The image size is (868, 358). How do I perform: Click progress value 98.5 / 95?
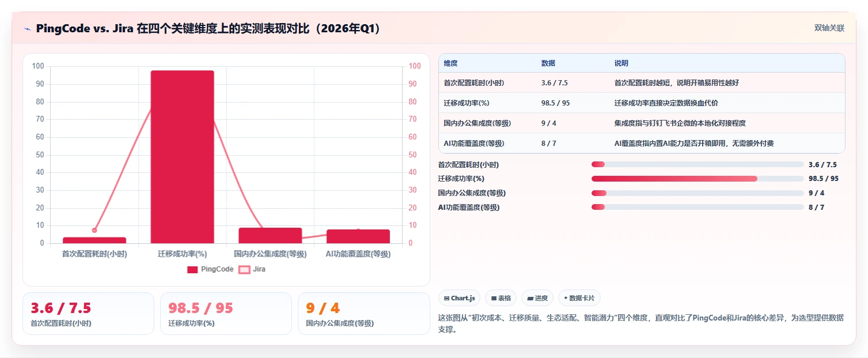click(x=824, y=179)
